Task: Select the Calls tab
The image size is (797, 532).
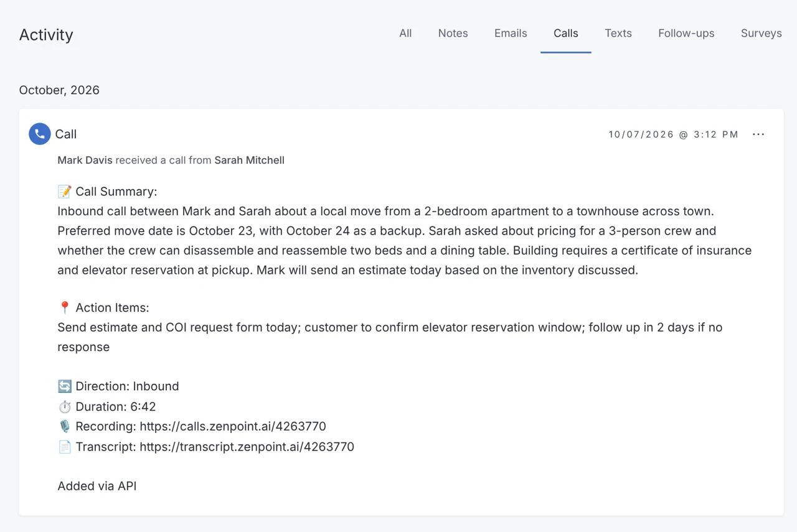Action: tap(566, 34)
